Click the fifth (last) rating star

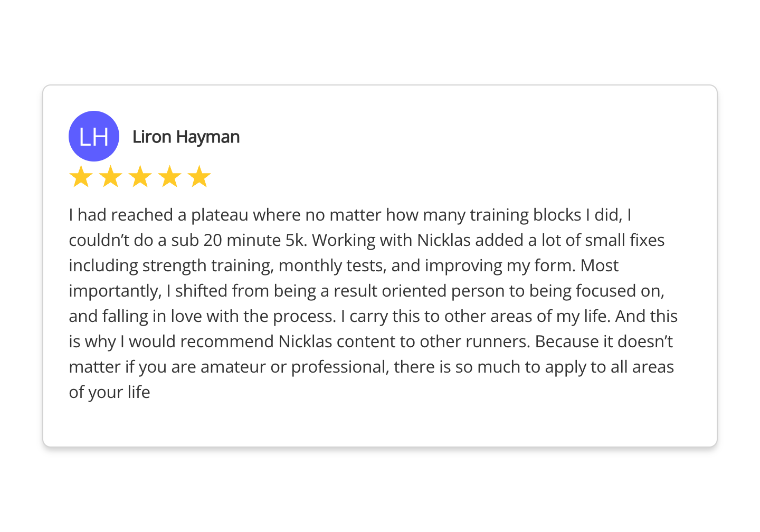tap(199, 177)
